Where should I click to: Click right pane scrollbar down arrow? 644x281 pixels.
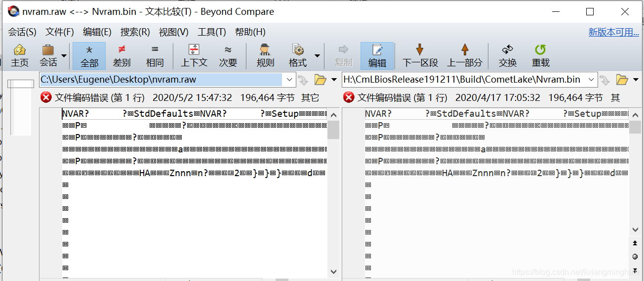pyautogui.click(x=635, y=230)
